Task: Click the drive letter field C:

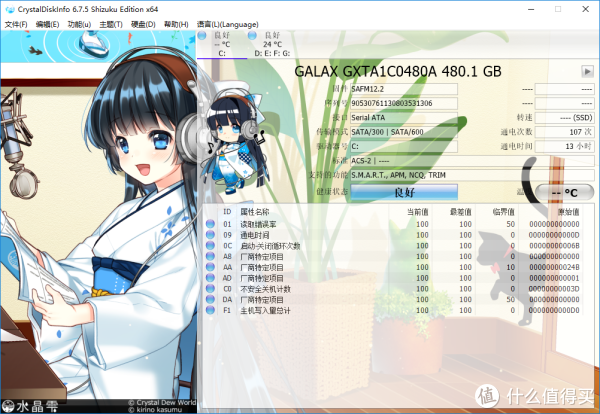Action: [x=404, y=147]
